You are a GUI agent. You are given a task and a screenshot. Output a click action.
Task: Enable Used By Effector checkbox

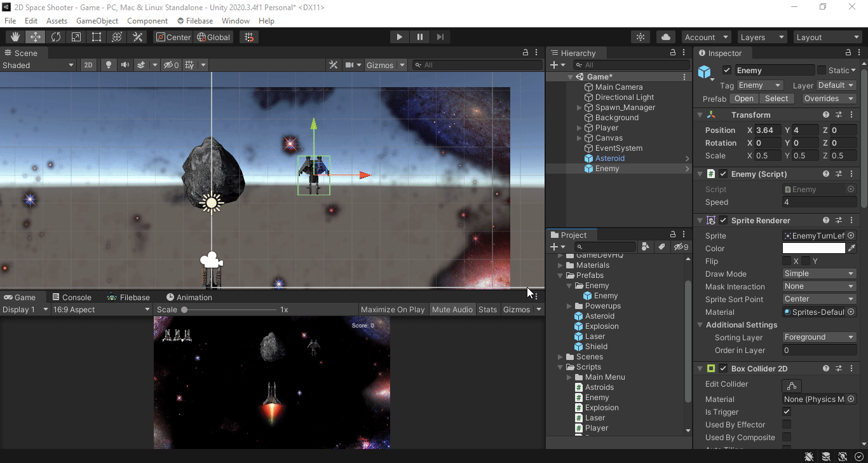(x=787, y=425)
